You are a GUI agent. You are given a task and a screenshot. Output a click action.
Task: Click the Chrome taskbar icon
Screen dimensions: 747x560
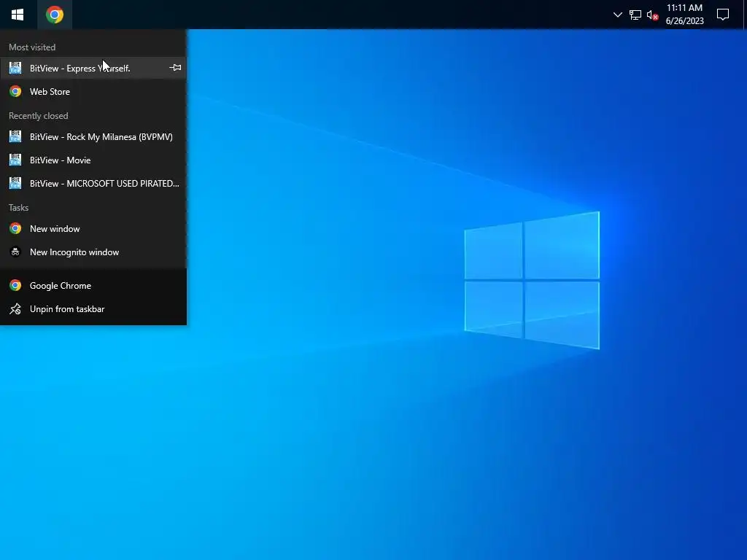click(x=55, y=15)
